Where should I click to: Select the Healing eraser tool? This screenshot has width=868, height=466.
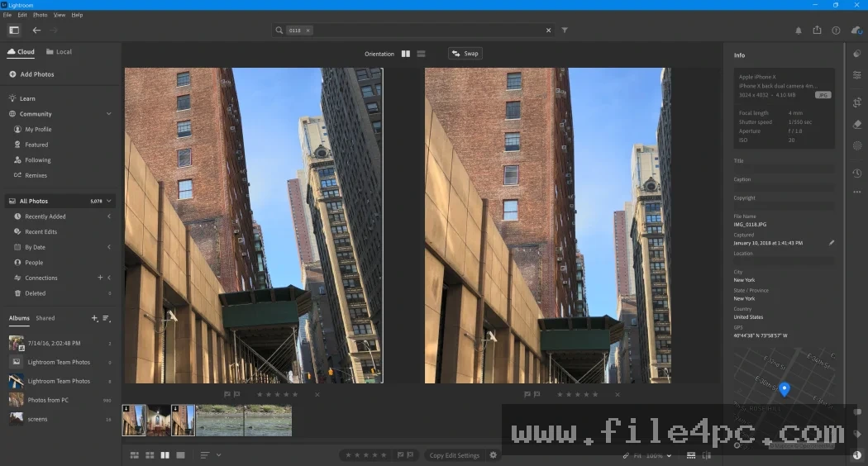click(857, 125)
